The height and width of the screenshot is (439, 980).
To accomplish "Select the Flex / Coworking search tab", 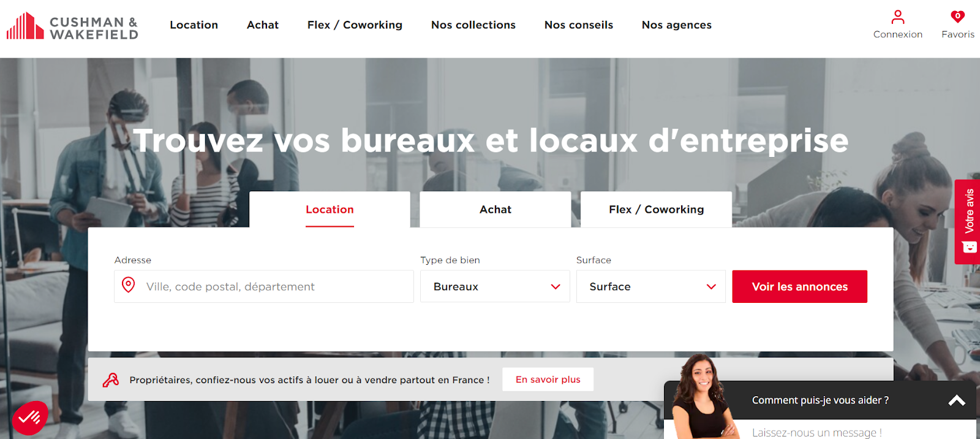I will pyautogui.click(x=656, y=210).
